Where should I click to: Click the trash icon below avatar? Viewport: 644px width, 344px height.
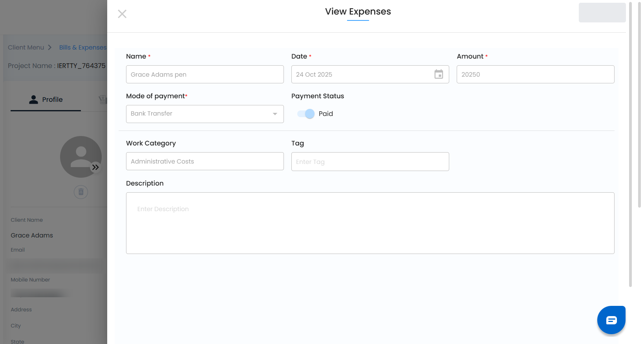[x=81, y=192]
